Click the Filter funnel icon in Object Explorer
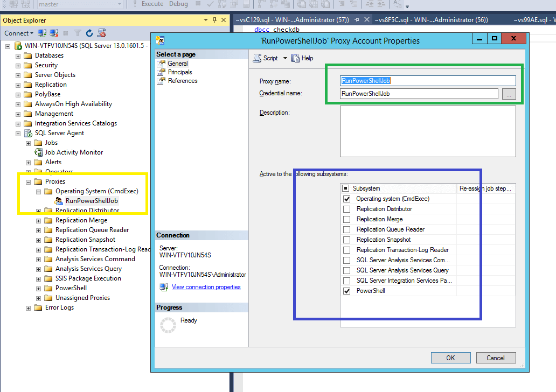The image size is (556, 392). (x=77, y=33)
